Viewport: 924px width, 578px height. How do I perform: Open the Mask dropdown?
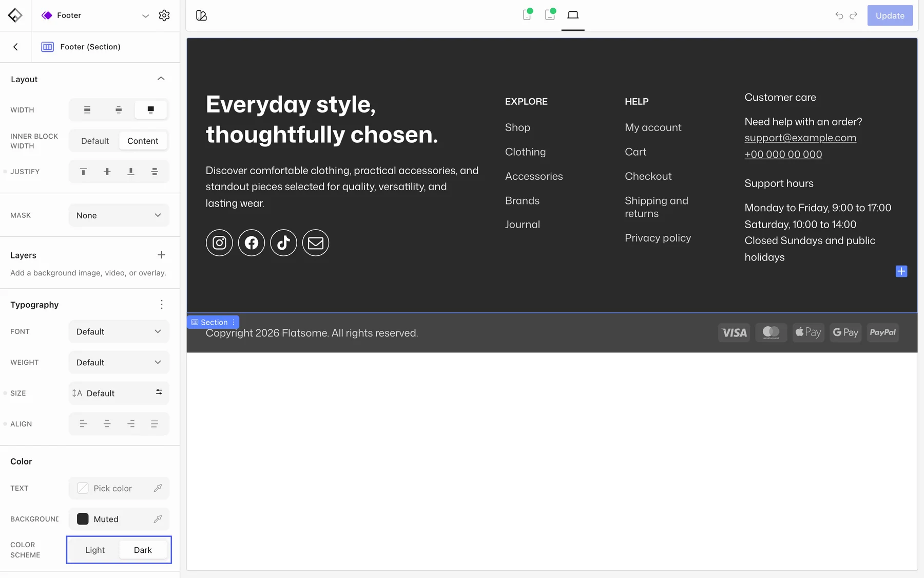pyautogui.click(x=119, y=215)
